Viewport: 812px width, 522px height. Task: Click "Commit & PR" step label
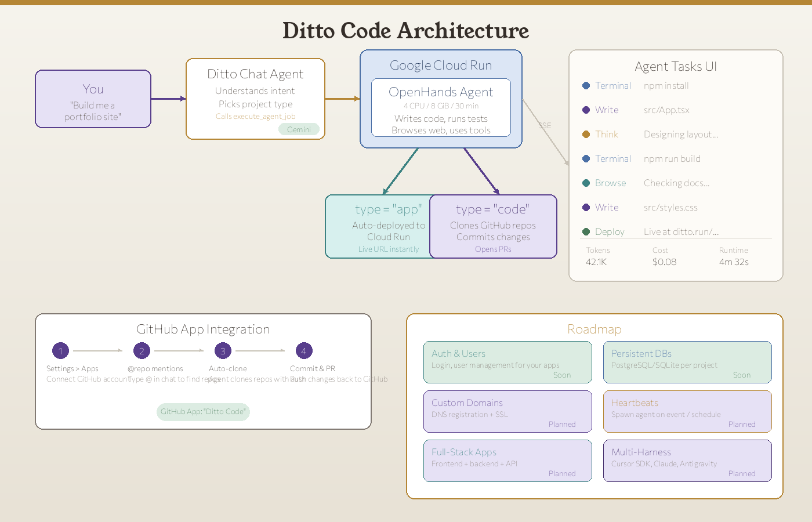coord(313,369)
